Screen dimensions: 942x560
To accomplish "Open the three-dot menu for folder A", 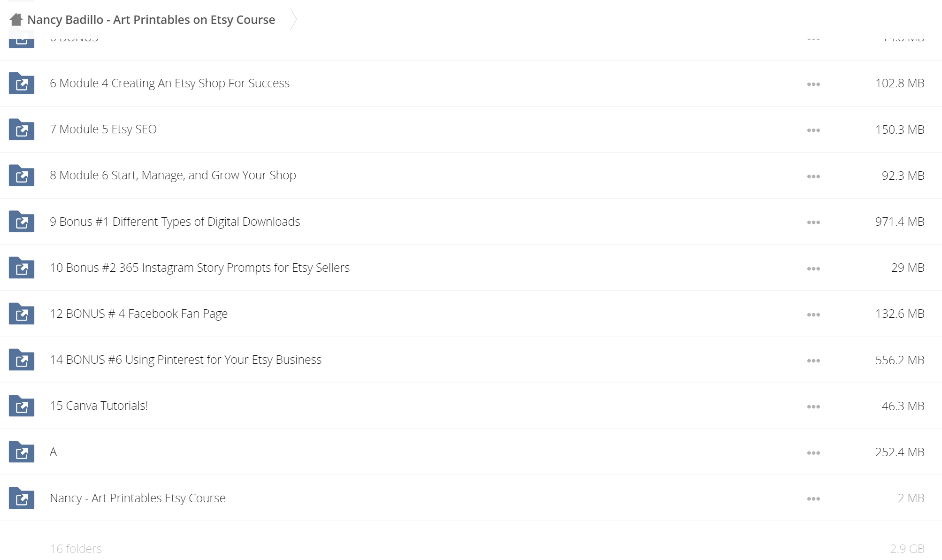I will click(813, 453).
